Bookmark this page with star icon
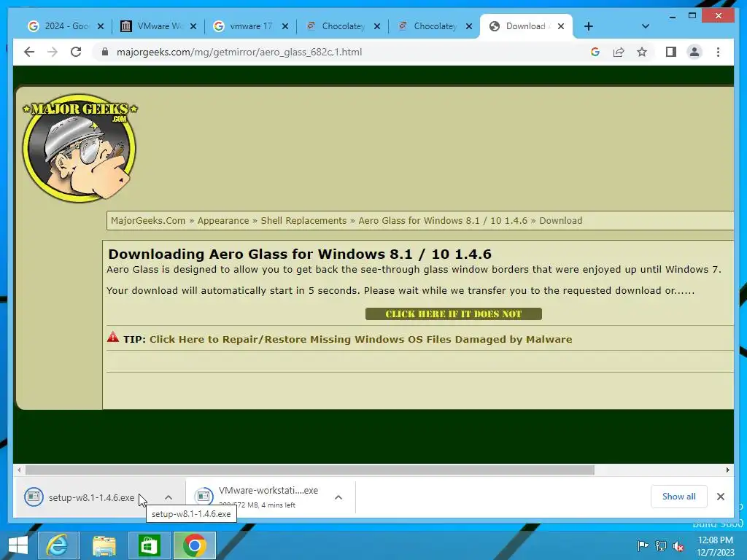747x560 pixels. click(642, 52)
